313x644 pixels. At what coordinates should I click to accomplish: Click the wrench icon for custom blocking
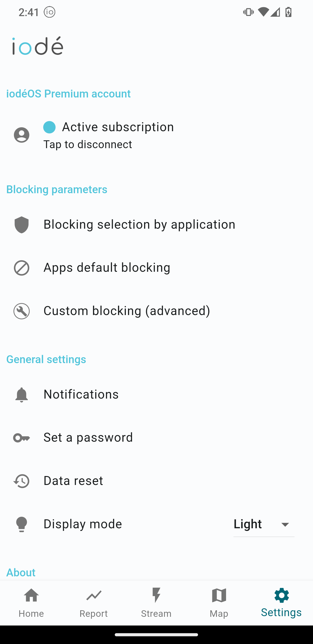click(22, 311)
